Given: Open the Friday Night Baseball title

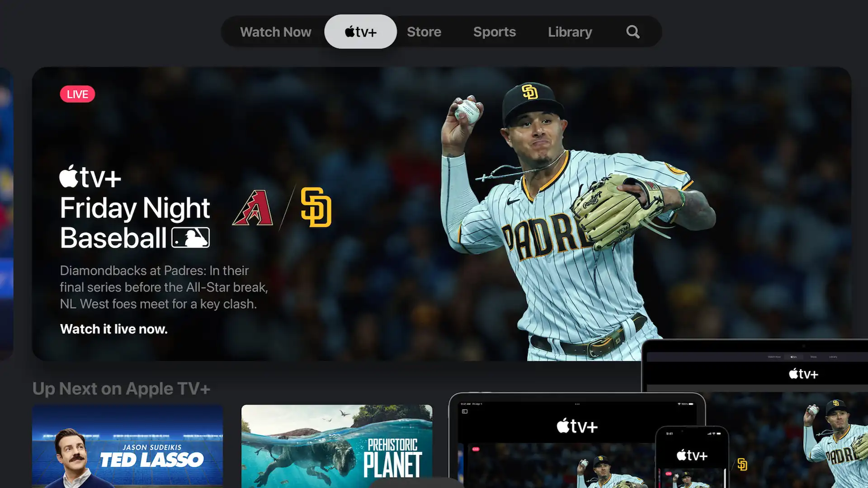Looking at the screenshot, I should point(135,222).
